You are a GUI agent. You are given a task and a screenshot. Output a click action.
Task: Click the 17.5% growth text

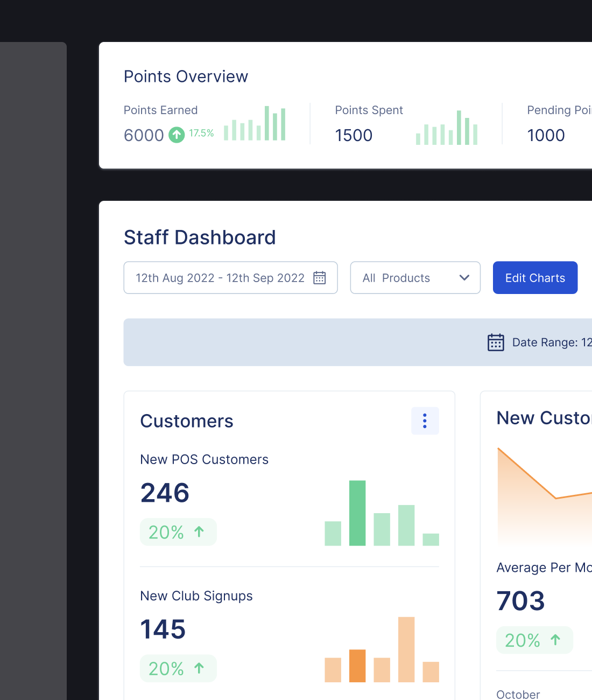point(201,133)
